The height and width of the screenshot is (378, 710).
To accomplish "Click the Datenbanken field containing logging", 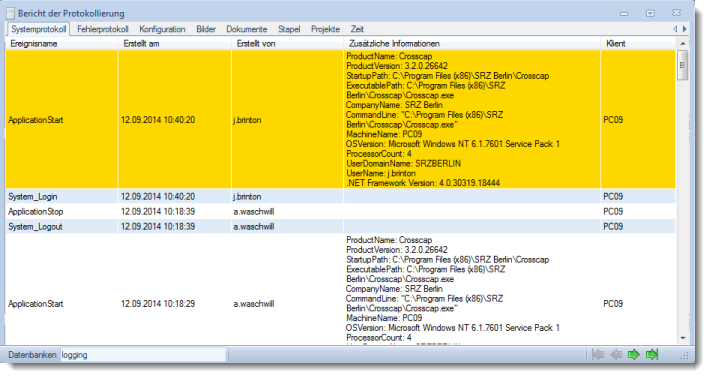I will click(x=143, y=355).
